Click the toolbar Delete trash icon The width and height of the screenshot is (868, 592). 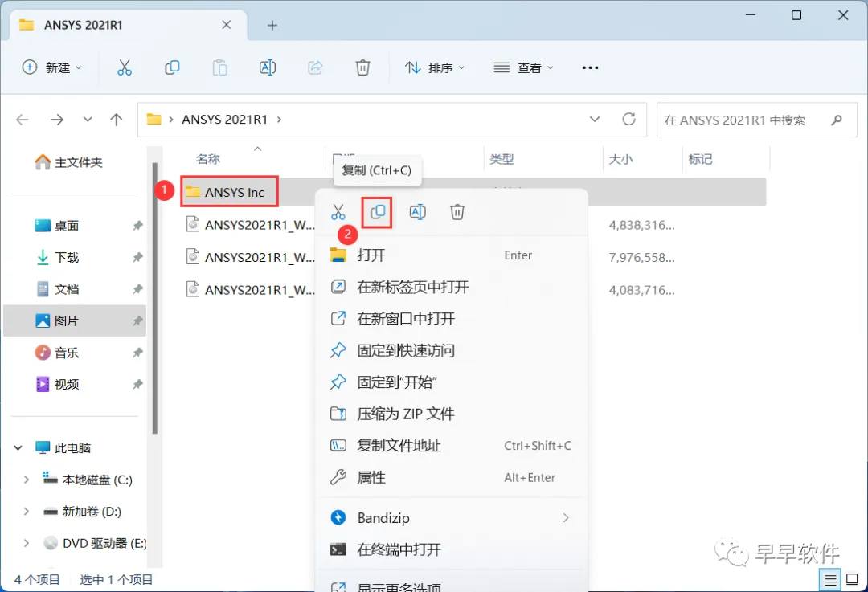pos(362,67)
